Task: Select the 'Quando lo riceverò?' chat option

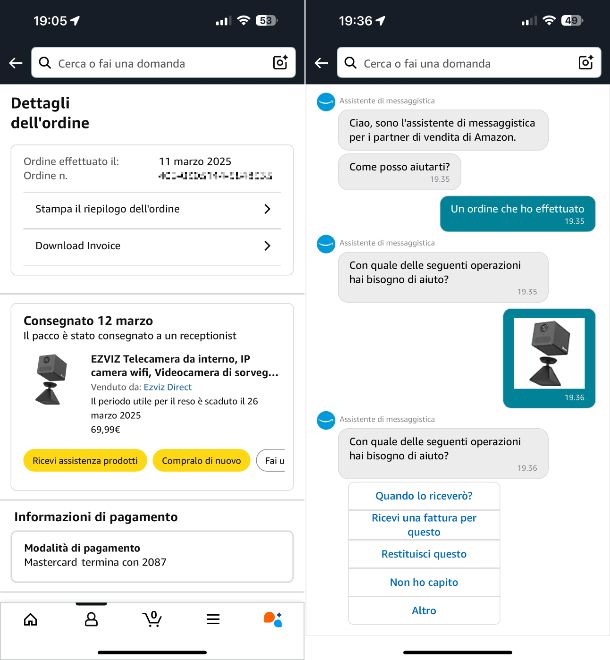Action: [x=424, y=496]
